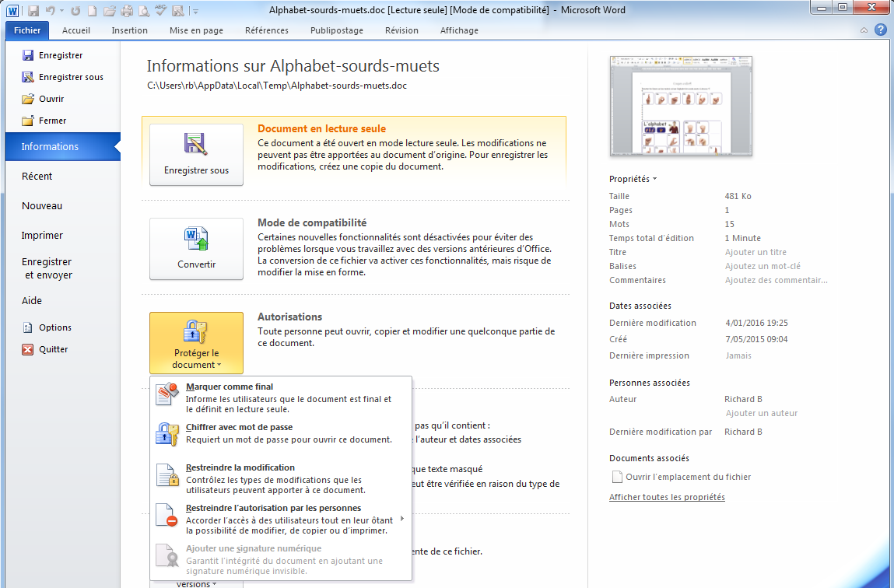The height and width of the screenshot is (588, 894).
Task: Click the Convertir button
Action: (x=196, y=248)
